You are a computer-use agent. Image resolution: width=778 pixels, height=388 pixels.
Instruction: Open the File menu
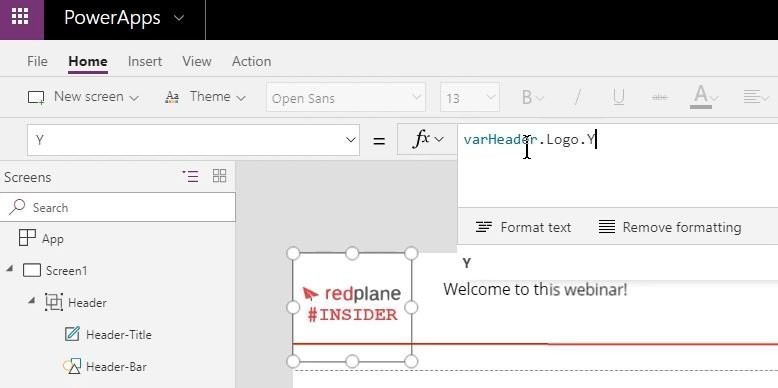pyautogui.click(x=37, y=62)
